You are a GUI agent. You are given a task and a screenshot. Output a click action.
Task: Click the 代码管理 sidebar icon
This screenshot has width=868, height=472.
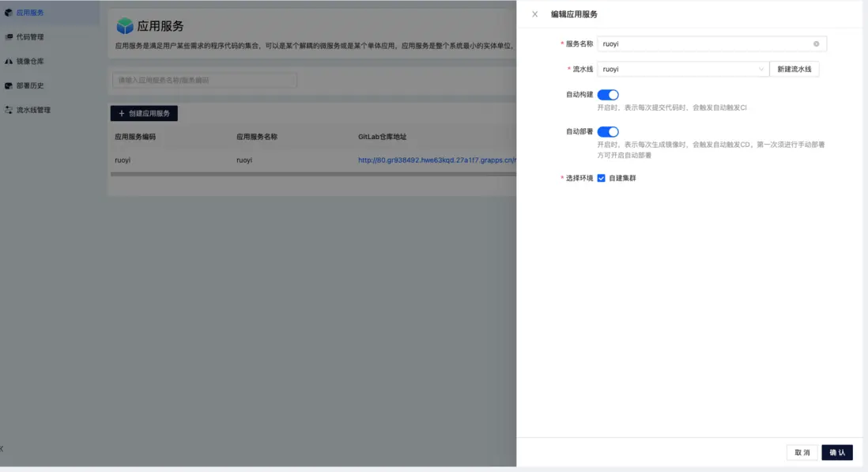click(9, 37)
